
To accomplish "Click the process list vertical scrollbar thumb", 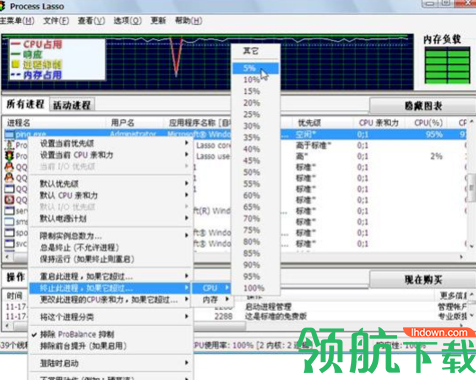I will (472, 188).
